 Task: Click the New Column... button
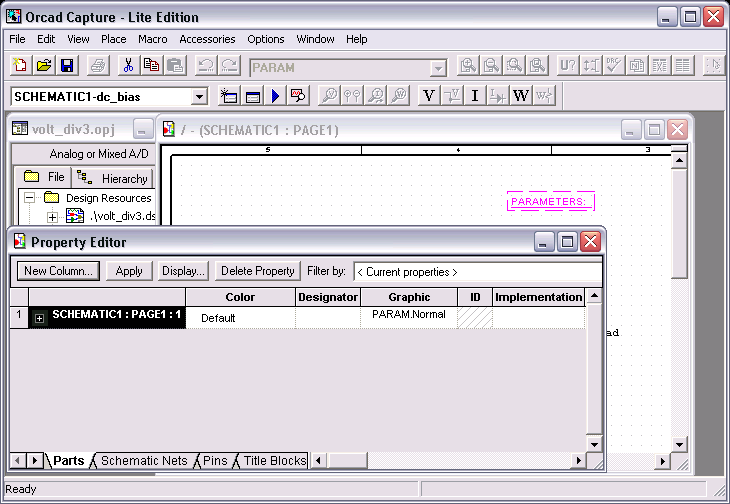pos(58,271)
